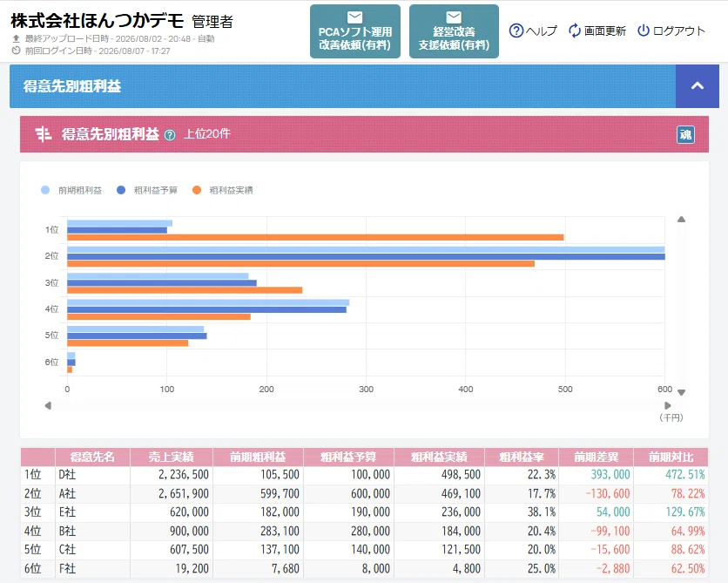Click the 粗利益率 column header
This screenshot has width=728, height=583.
point(522,458)
